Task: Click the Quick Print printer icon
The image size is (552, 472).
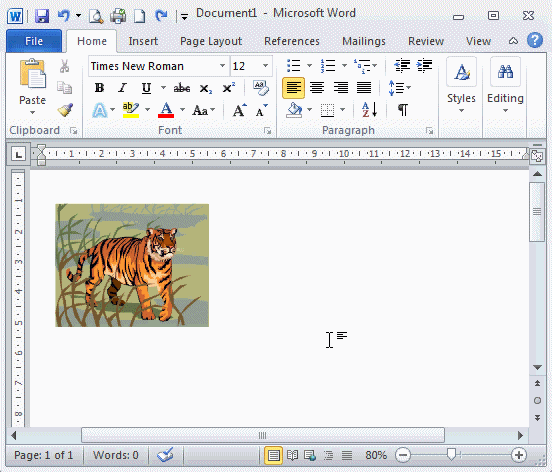Action: pos(118,16)
